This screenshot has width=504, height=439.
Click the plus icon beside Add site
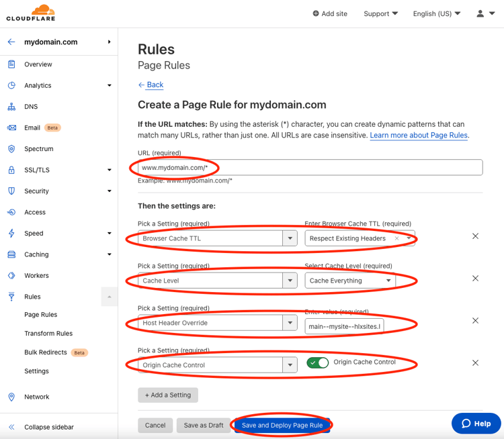click(x=316, y=13)
